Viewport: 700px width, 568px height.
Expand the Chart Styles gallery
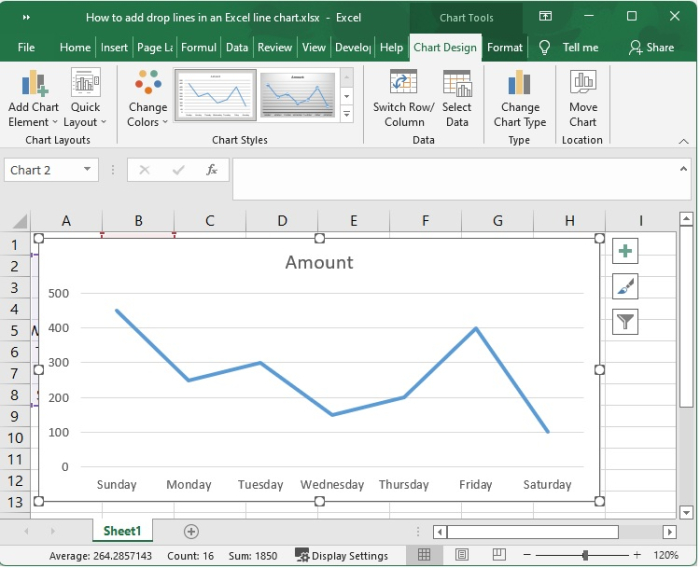pos(346,115)
